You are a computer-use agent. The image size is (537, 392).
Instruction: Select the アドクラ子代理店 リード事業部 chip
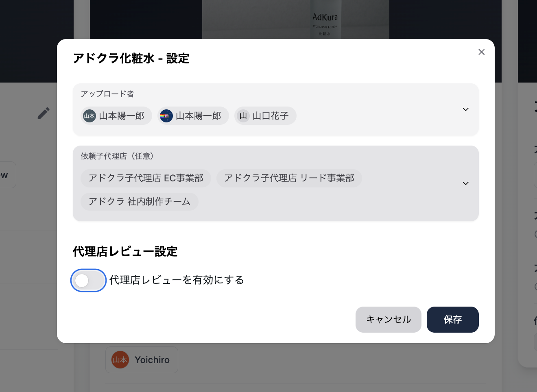point(289,178)
